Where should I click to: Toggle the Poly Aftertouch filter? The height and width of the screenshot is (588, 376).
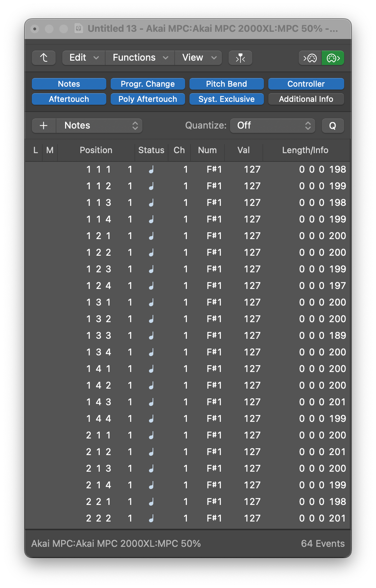tap(148, 99)
